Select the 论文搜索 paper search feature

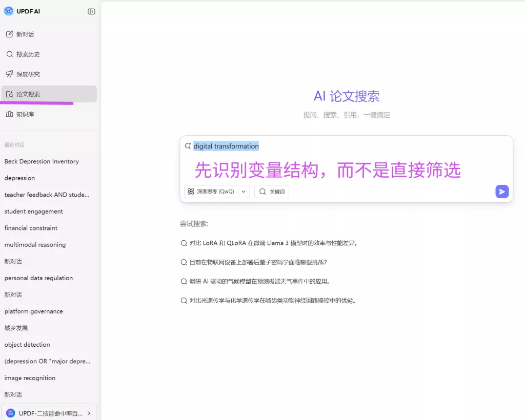coord(25,94)
